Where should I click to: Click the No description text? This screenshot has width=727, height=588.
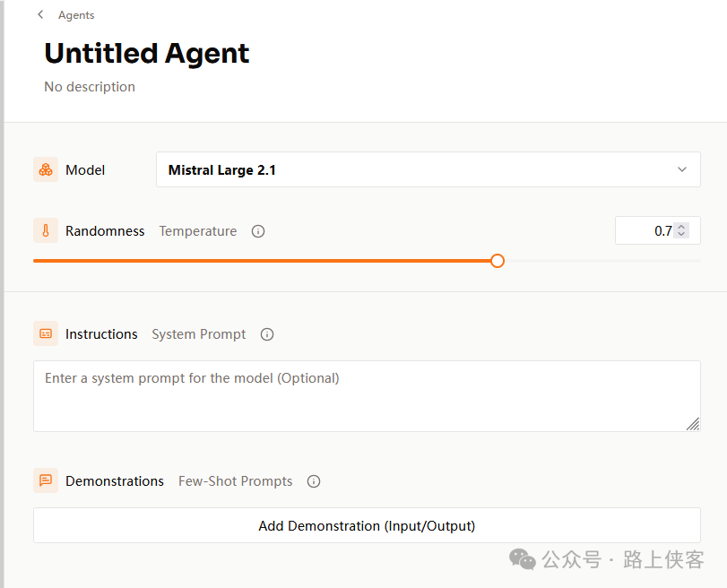click(90, 87)
